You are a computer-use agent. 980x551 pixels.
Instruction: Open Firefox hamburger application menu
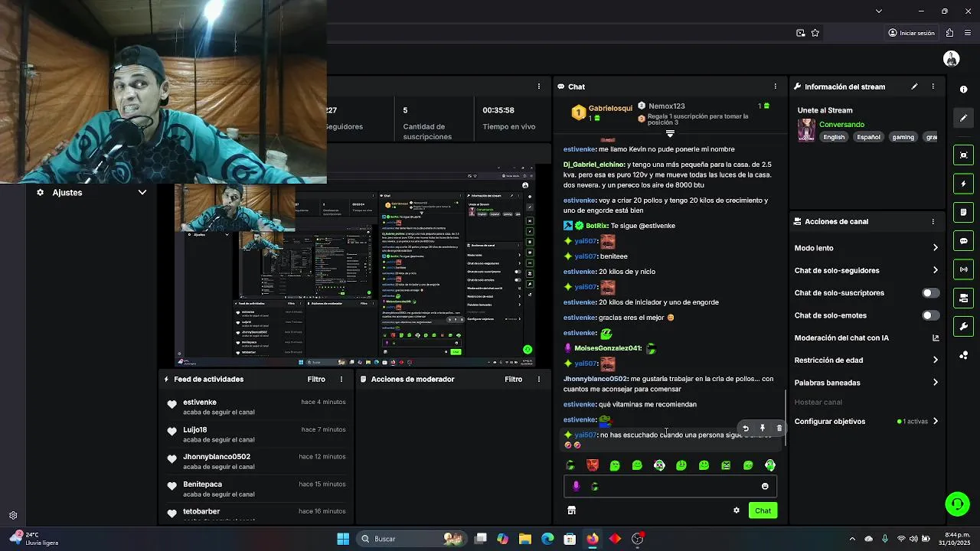coord(969,33)
